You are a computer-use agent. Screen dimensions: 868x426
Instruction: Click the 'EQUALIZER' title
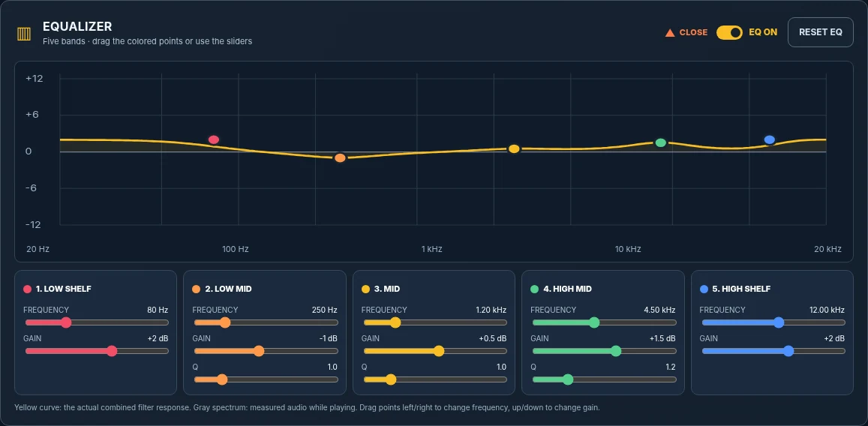coord(77,26)
